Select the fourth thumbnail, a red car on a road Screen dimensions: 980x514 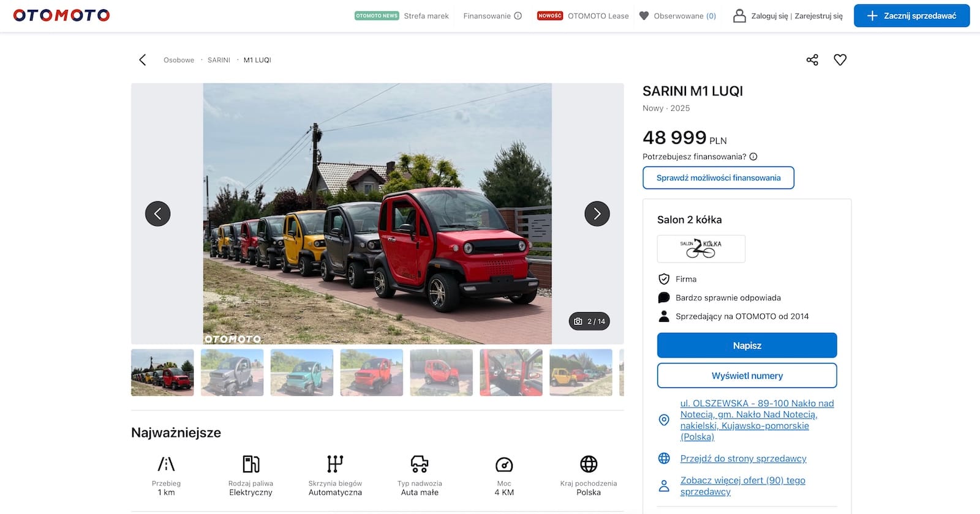point(372,373)
